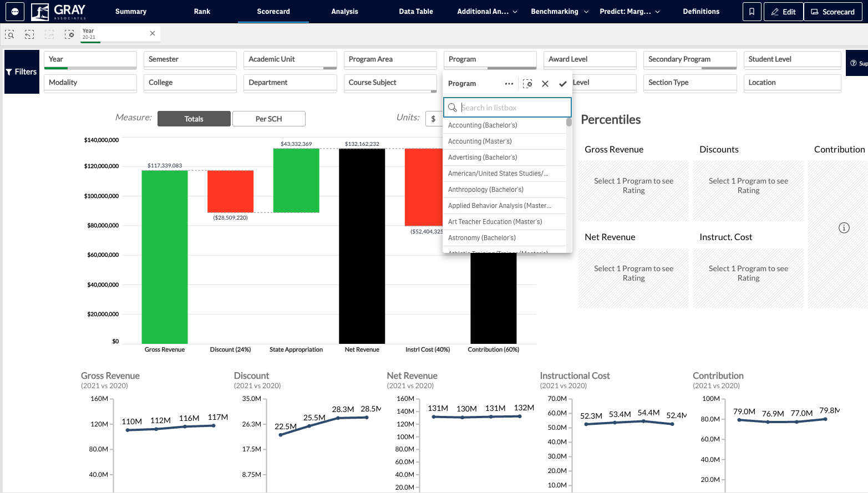Open the app navigation menu icon

(14, 11)
